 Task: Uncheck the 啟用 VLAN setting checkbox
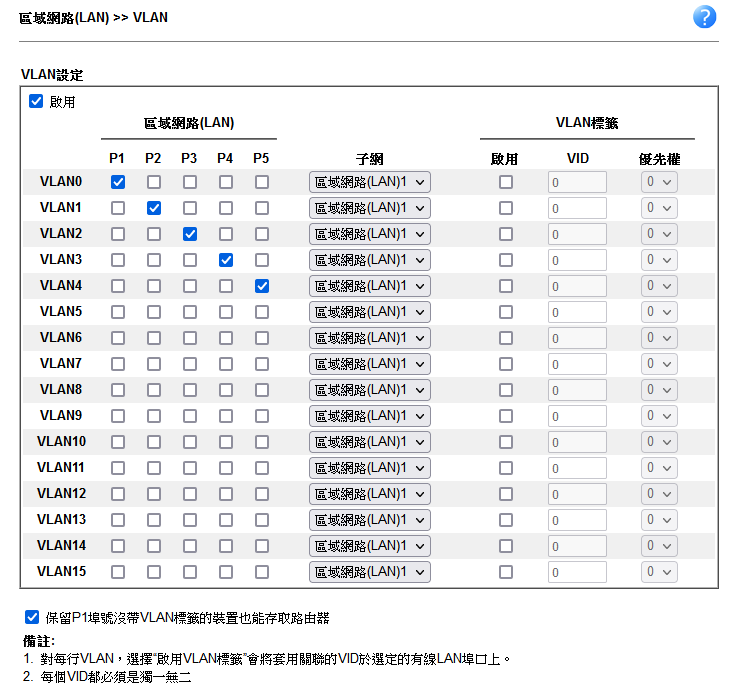point(37,101)
